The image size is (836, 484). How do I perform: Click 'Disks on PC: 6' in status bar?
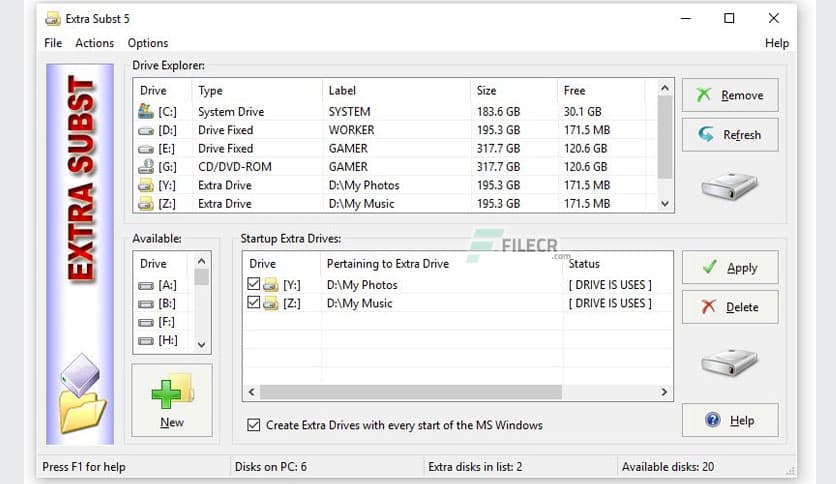coord(271,467)
